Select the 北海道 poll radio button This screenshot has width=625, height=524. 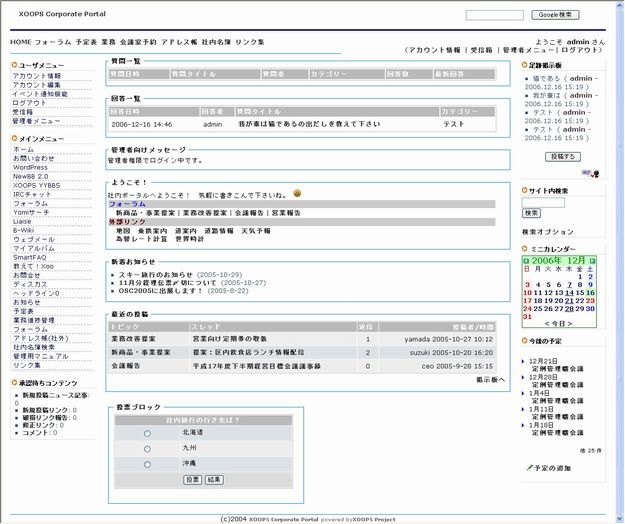tap(147, 433)
